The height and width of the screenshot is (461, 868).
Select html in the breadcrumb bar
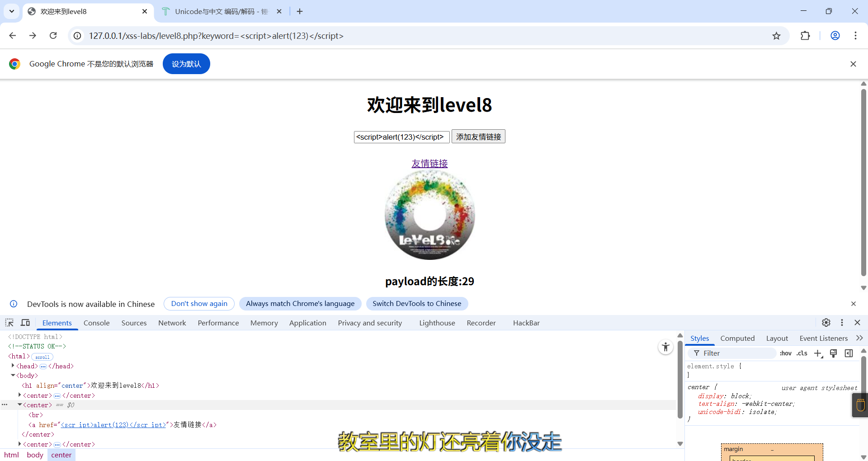tap(12, 455)
